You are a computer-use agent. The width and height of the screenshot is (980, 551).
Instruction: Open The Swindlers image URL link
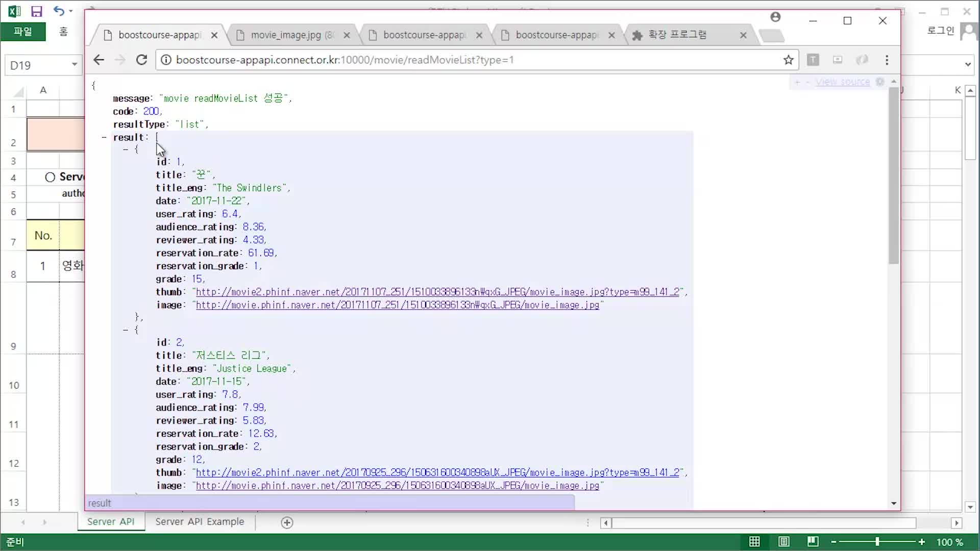click(397, 305)
